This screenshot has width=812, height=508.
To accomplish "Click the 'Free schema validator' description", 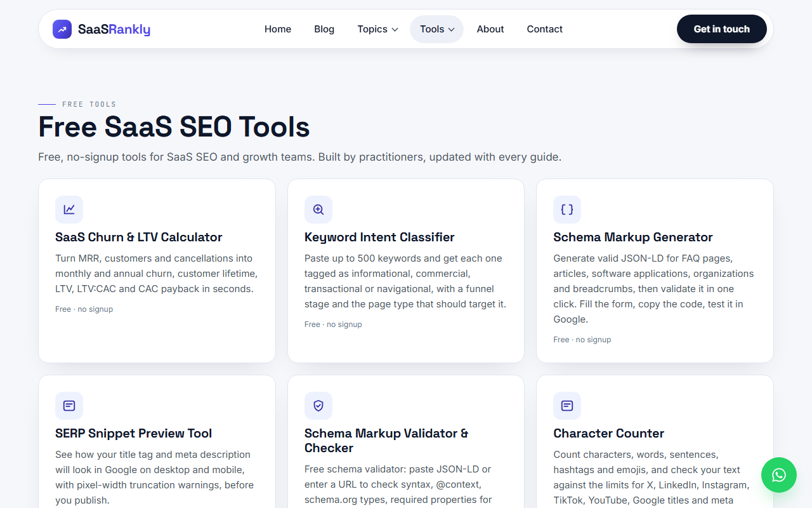I will (x=398, y=485).
